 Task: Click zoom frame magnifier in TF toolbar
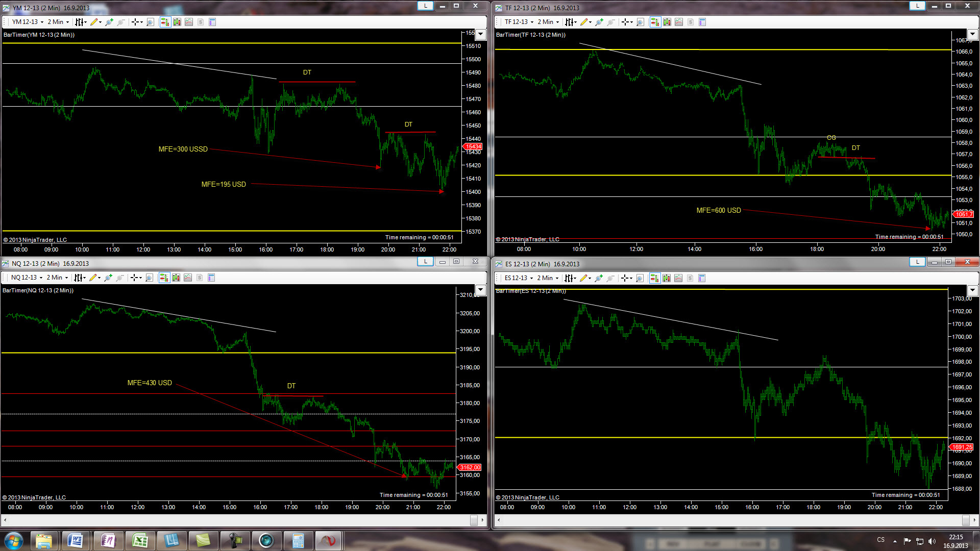point(640,22)
